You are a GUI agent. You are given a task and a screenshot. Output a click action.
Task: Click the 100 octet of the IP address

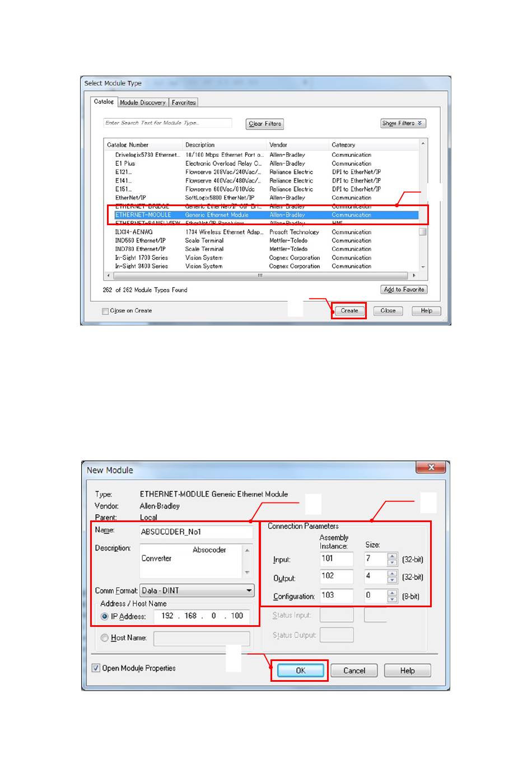pyautogui.click(x=237, y=616)
